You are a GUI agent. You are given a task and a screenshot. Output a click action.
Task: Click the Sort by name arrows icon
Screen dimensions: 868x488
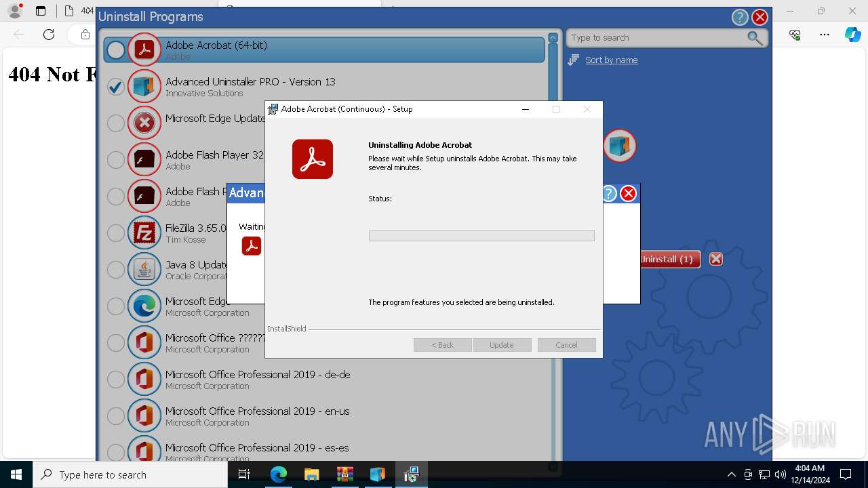pyautogui.click(x=574, y=60)
